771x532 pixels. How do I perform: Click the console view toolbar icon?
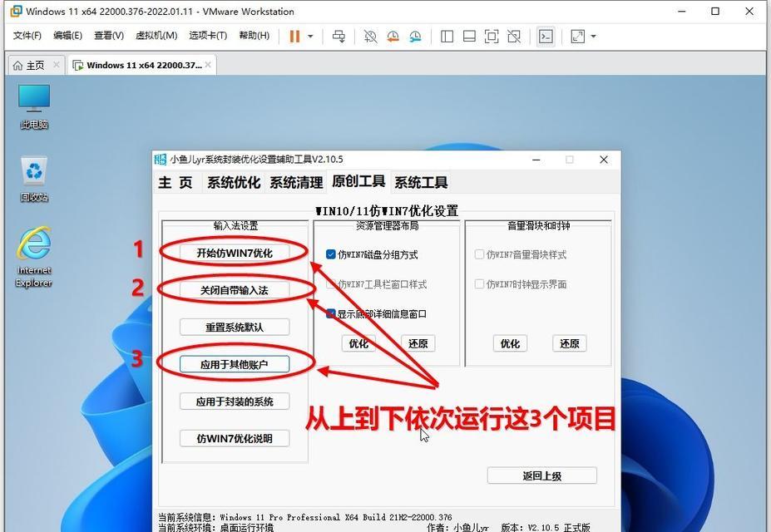pos(546,37)
